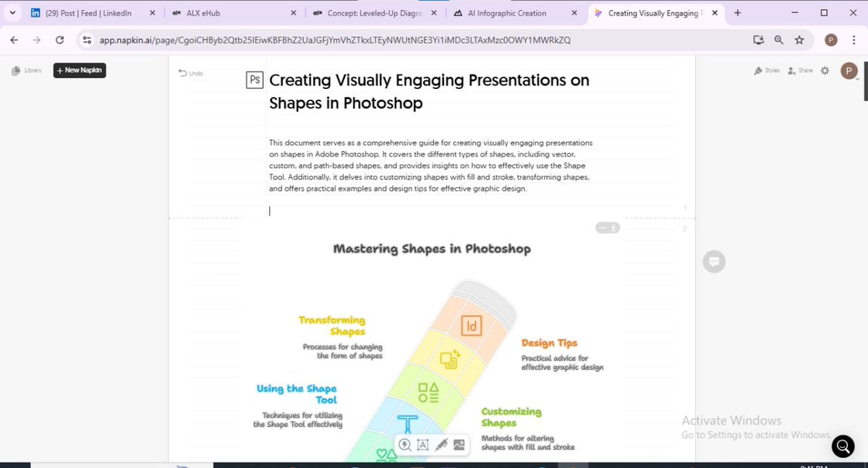Screen dimensions: 868x468
Task: View site information icon in address bar
Action: click(87, 41)
